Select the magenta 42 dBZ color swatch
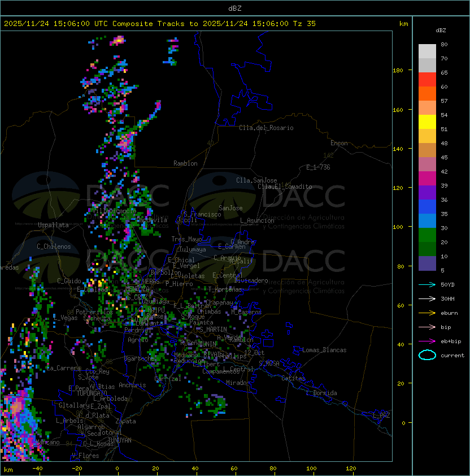Viewport: 470px width, 476px height. [x=427, y=179]
